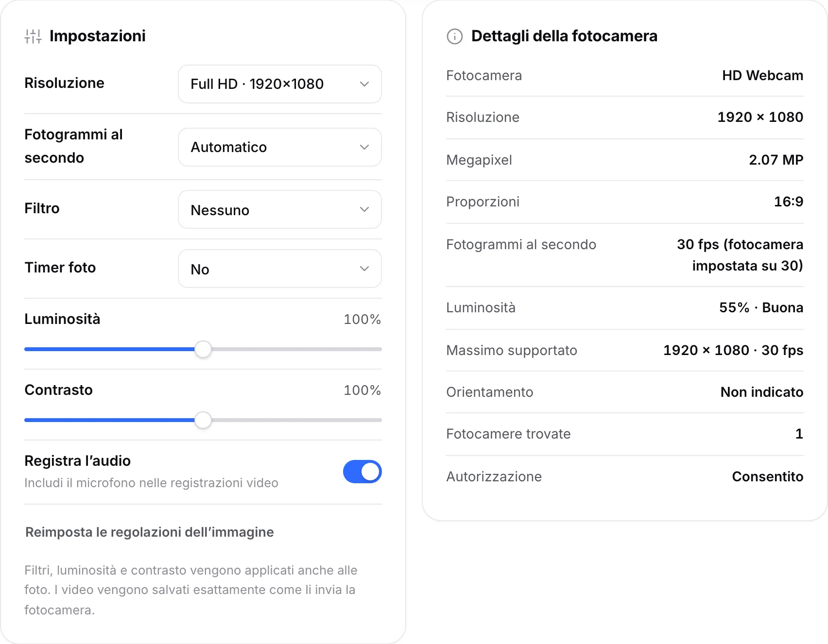
Task: Click the Orientamento label in details
Action: [x=489, y=392]
